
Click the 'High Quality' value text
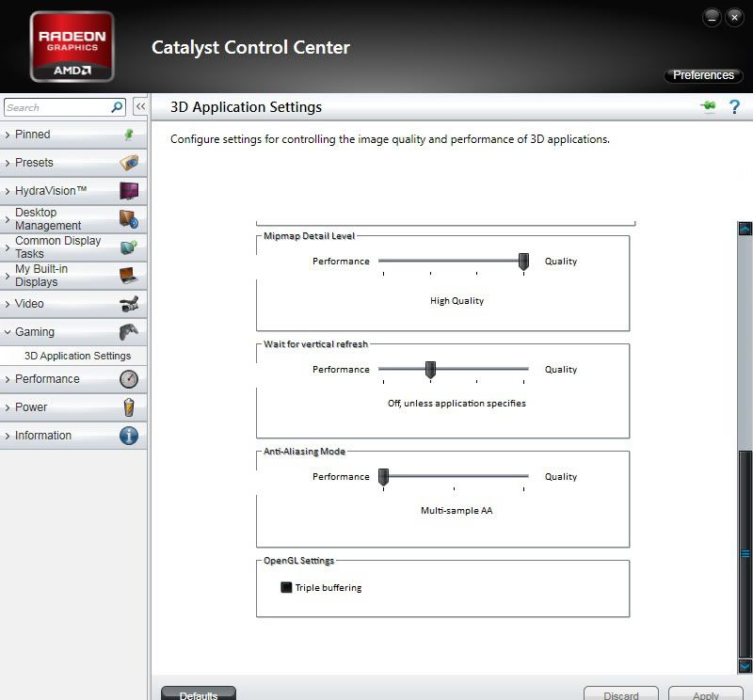pos(457,301)
